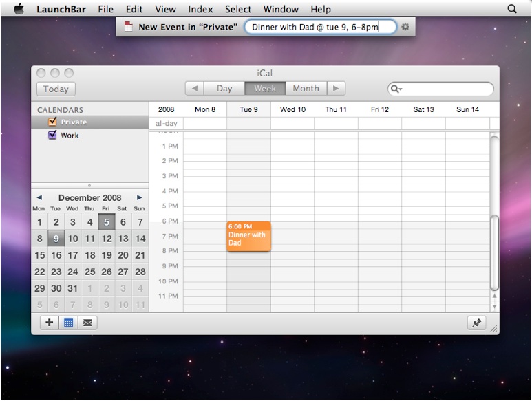Show next month in mini calendar

[x=140, y=197]
